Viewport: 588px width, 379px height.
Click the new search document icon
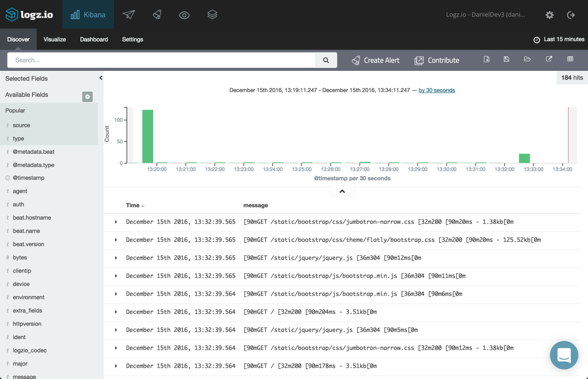click(x=486, y=59)
